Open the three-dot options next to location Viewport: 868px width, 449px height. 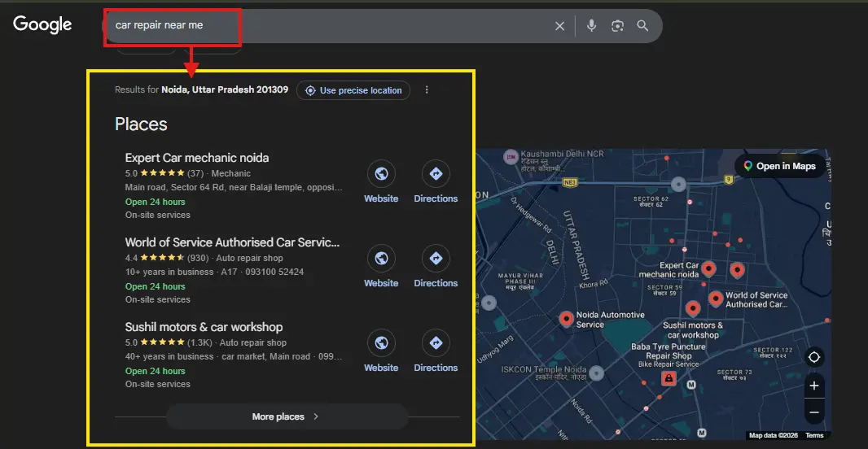coord(426,89)
